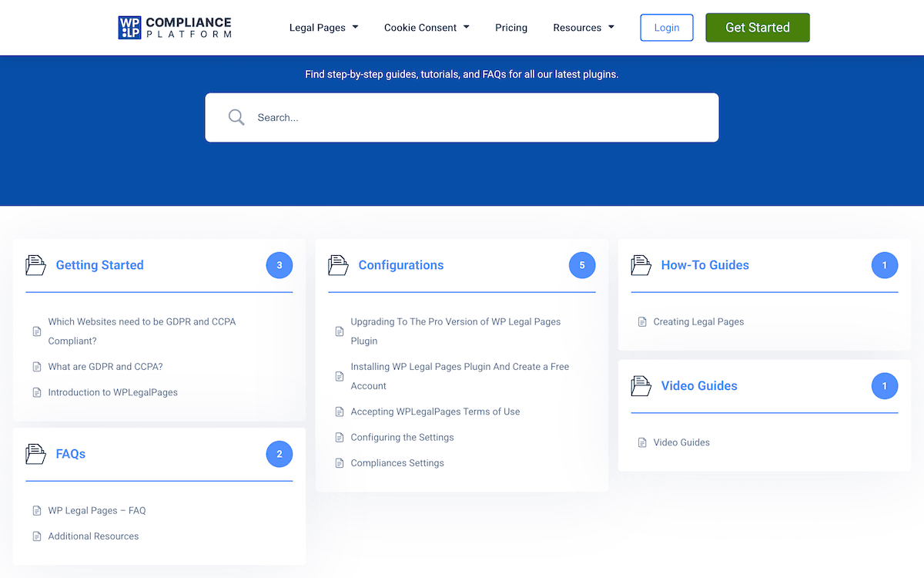The width and height of the screenshot is (924, 578).
Task: Click the FAQs count badge 2
Action: 280,454
